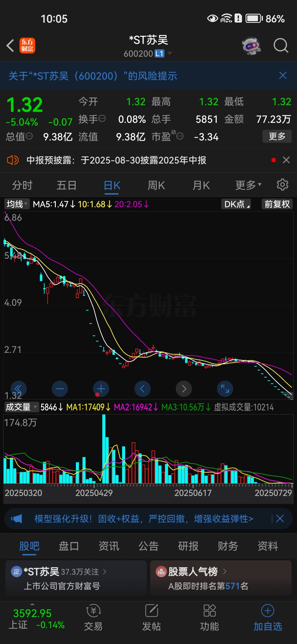The image size is (297, 644).
Task: Change the 前复权 adjustment setting
Action: click(277, 204)
